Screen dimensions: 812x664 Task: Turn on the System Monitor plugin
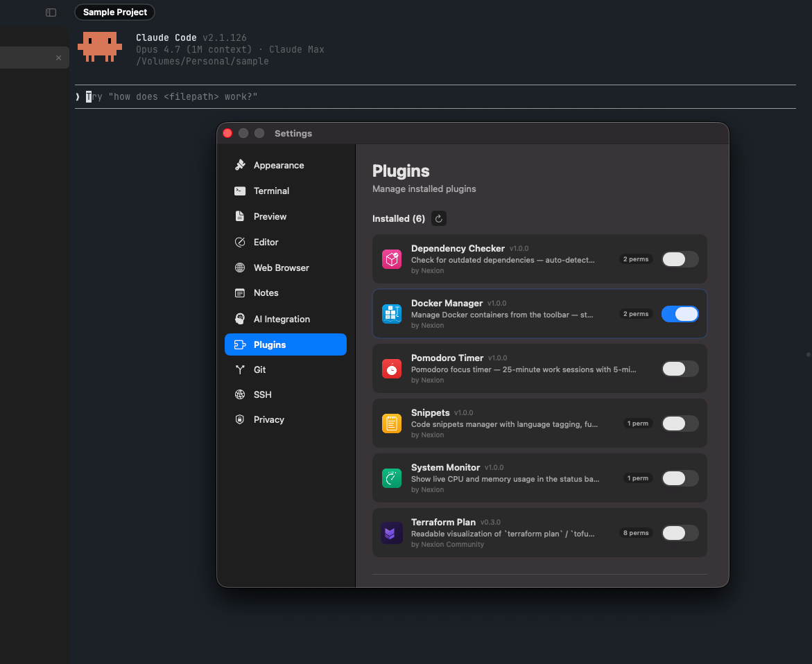tap(680, 478)
